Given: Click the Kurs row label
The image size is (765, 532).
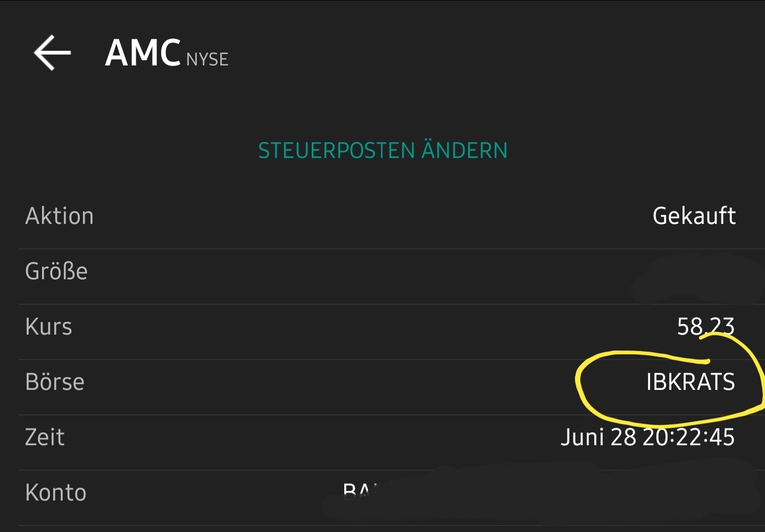Looking at the screenshot, I should 48,326.
